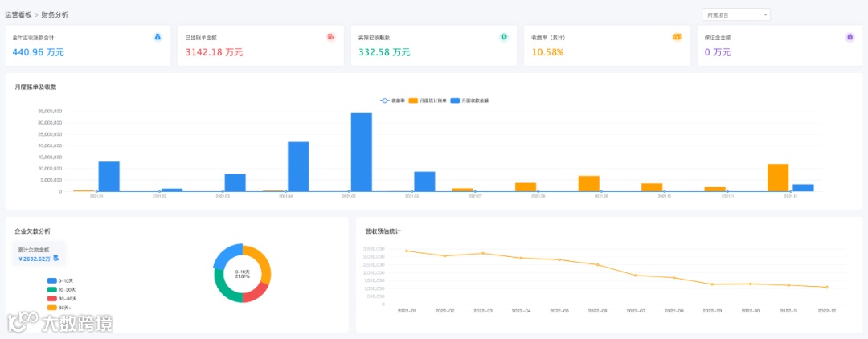Image resolution: width=868 pixels, height=339 pixels.
Task: Toggle the red 30-60天 legend entry
Action: (x=61, y=299)
